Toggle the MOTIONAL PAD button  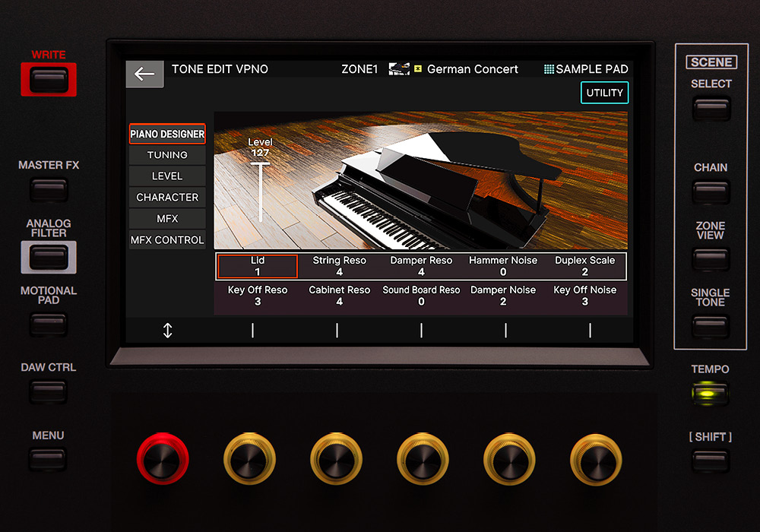(x=49, y=325)
